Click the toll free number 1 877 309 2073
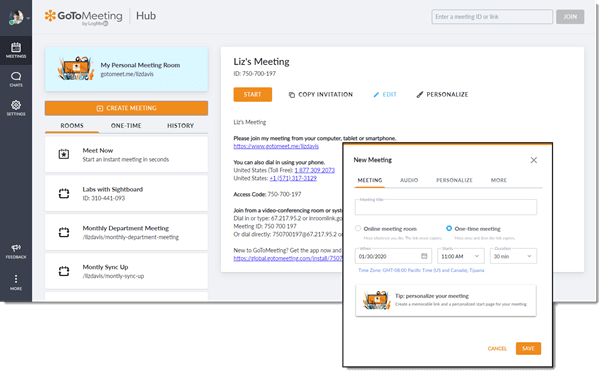Image resolution: width=600 pixels, height=371 pixels. coord(315,170)
